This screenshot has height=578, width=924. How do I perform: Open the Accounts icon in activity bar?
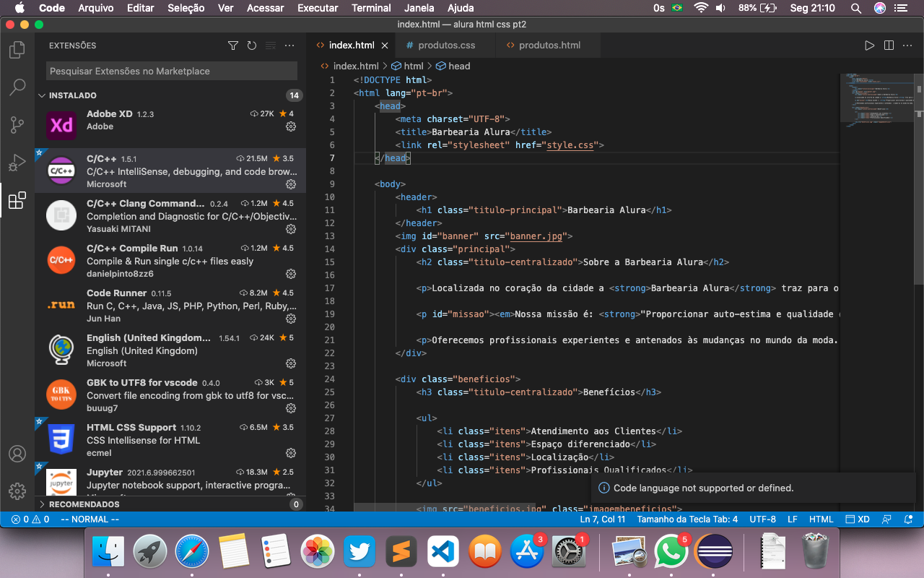(x=17, y=454)
